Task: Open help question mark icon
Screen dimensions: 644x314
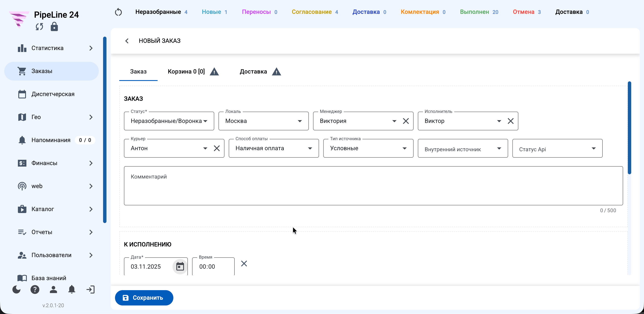Action: point(35,290)
